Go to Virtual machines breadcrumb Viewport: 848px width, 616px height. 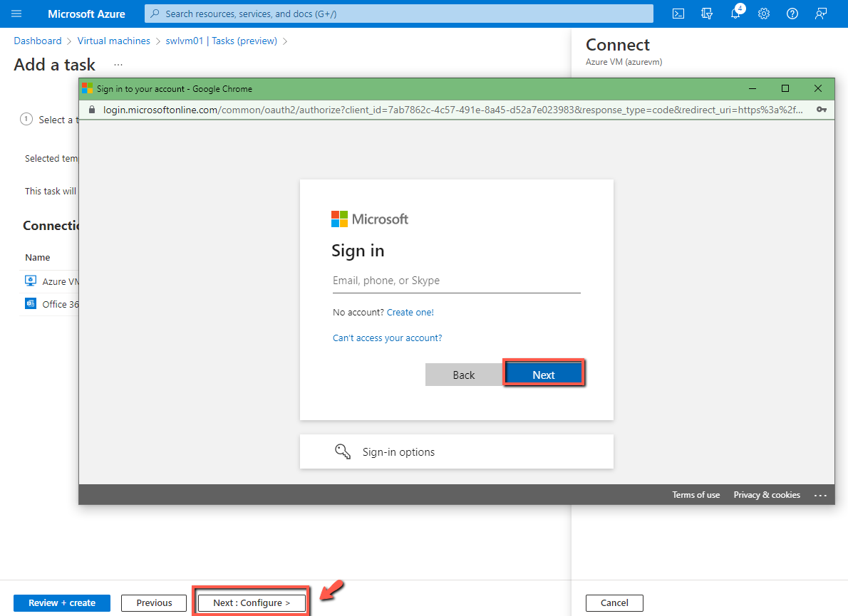113,41
